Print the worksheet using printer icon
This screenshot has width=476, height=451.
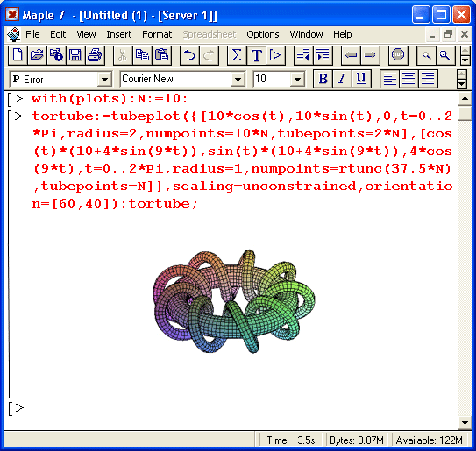[95, 55]
